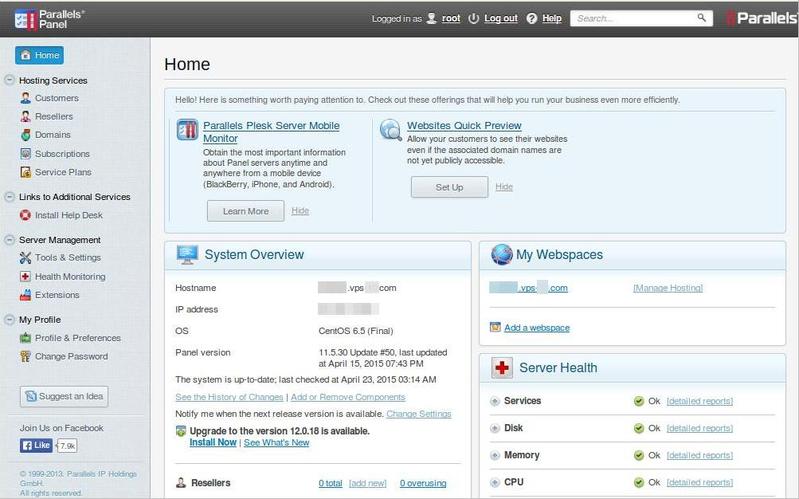Image resolution: width=799 pixels, height=499 pixels.
Task: Expand the Memory health row
Action: click(x=495, y=455)
